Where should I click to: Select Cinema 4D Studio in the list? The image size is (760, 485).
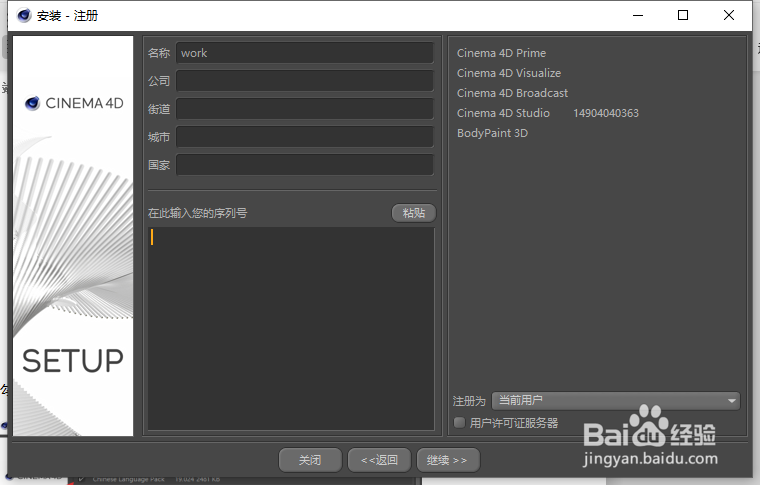[503, 113]
